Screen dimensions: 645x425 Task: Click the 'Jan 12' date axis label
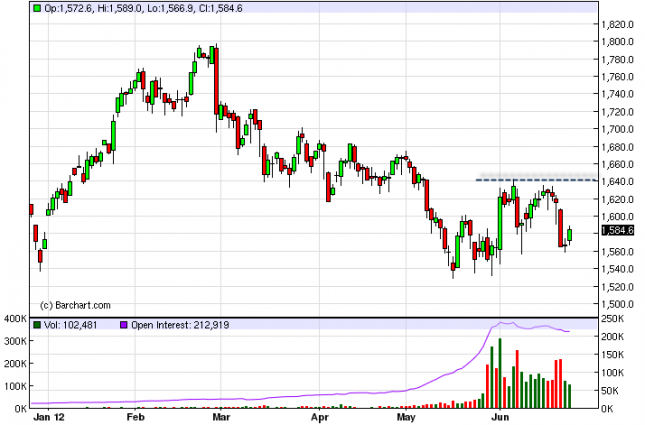[x=49, y=417]
